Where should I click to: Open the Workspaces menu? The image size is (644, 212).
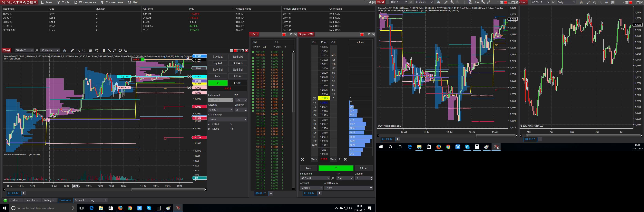click(x=85, y=2)
